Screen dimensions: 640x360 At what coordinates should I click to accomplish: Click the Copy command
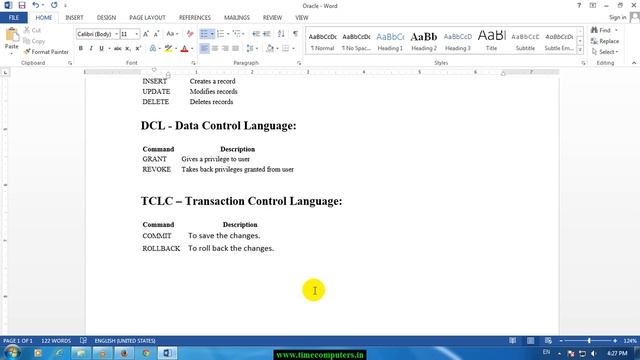(x=34, y=41)
